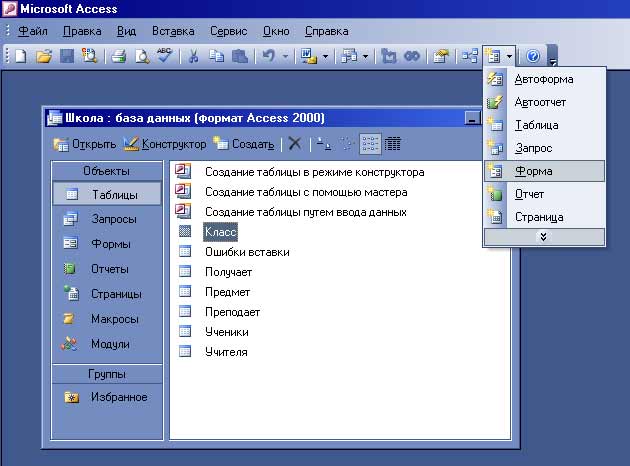Click the Paste clipboard icon

[x=240, y=56]
